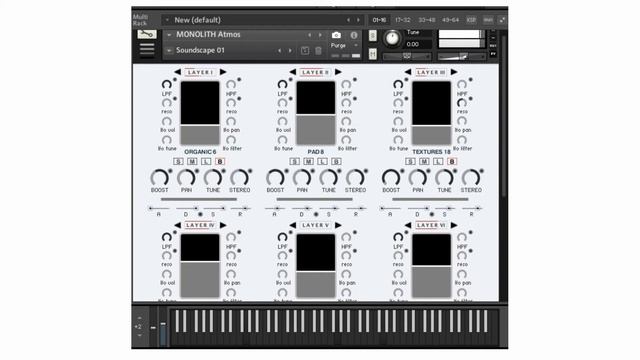640x360 pixels.
Task: Click the Layer II BOOST knob
Action: pyautogui.click(x=276, y=178)
